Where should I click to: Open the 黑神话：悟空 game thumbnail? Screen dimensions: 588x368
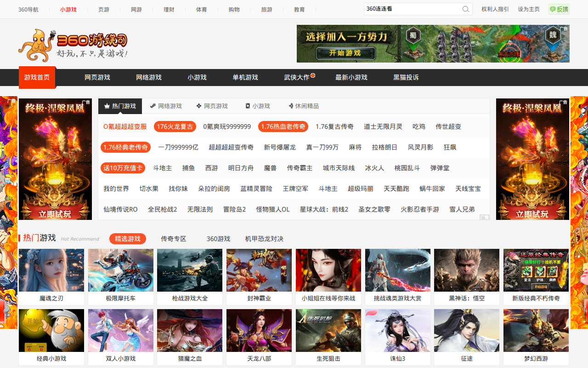pos(466,270)
